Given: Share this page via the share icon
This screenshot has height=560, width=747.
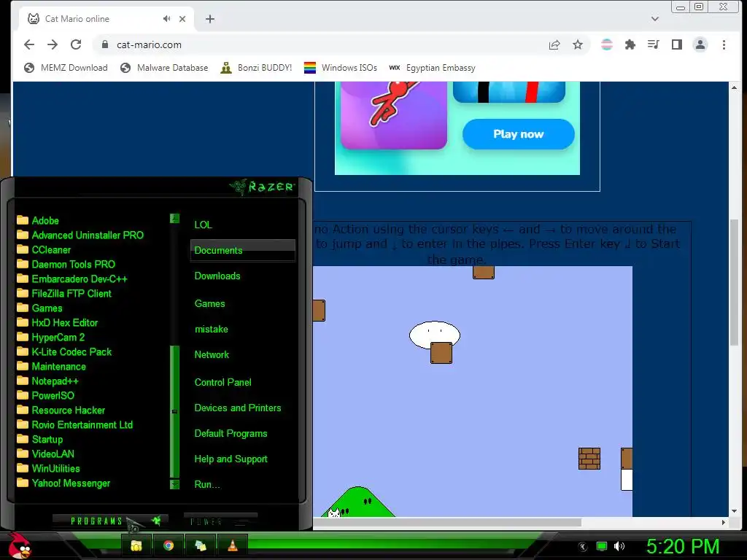Looking at the screenshot, I should click(x=554, y=44).
